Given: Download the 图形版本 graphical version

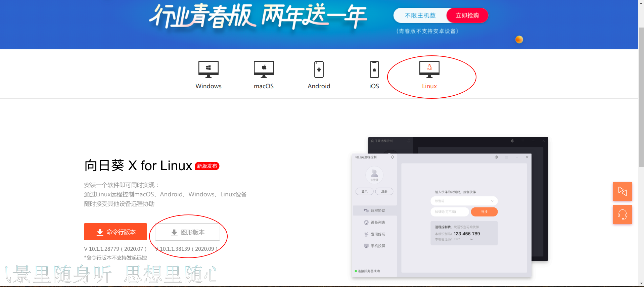Looking at the screenshot, I should (187, 232).
